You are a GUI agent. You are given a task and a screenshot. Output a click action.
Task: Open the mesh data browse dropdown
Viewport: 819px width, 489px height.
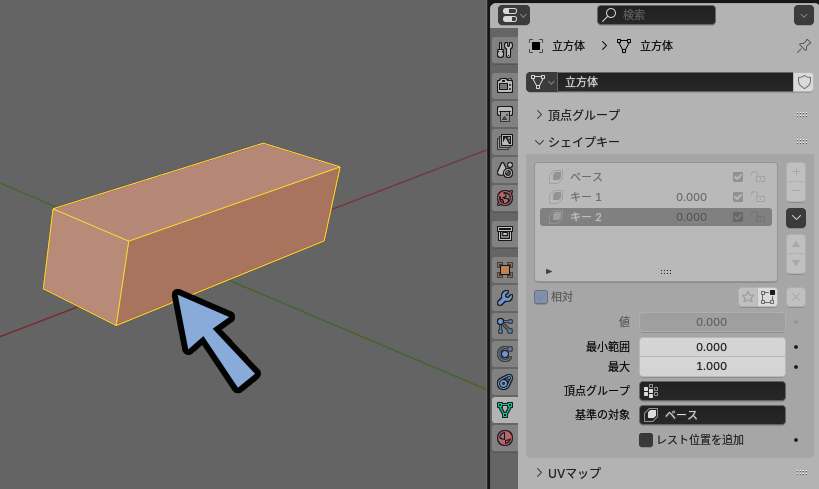click(x=542, y=82)
